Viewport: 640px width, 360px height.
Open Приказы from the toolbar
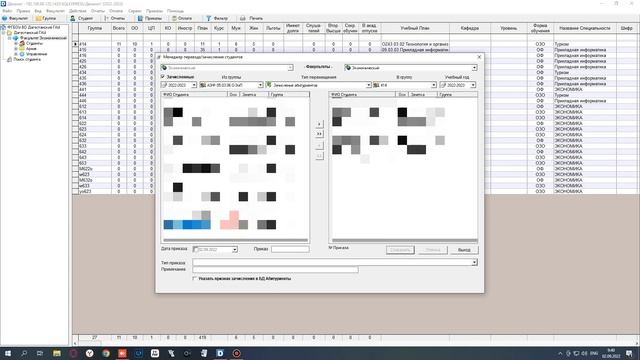coord(150,18)
